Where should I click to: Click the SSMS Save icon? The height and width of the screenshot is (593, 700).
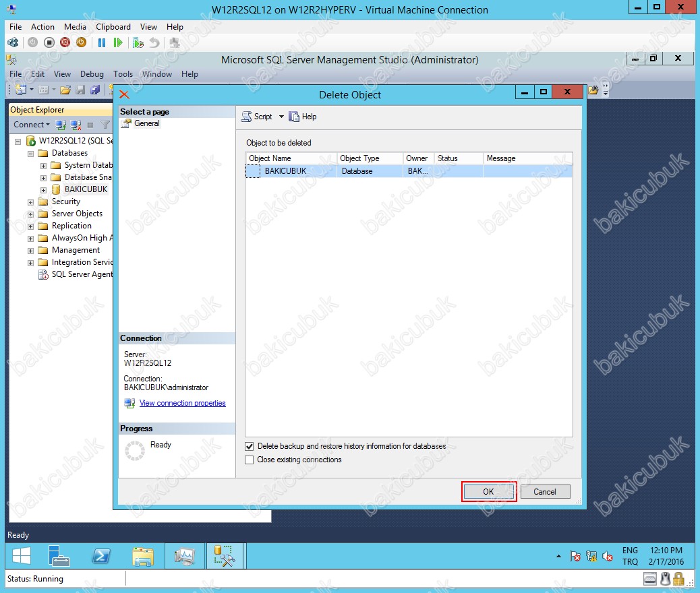click(80, 90)
